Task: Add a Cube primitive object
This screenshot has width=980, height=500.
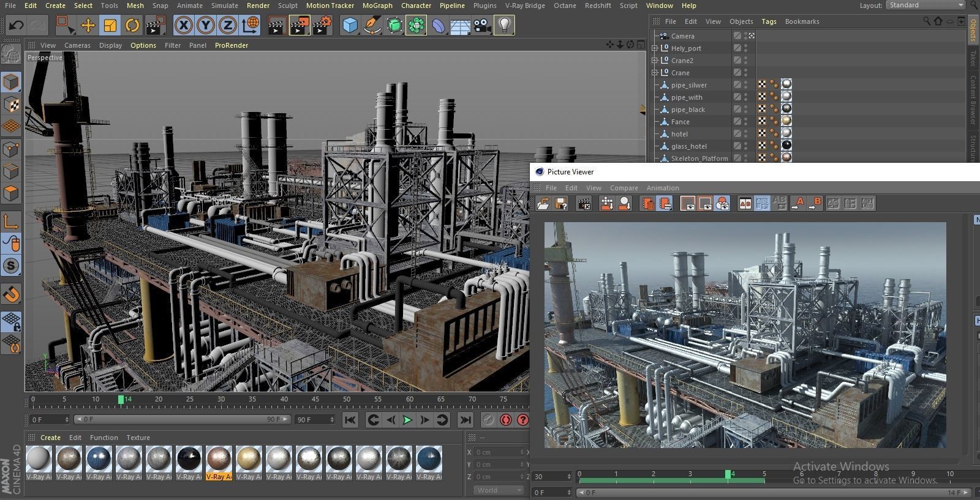Action: click(x=350, y=26)
